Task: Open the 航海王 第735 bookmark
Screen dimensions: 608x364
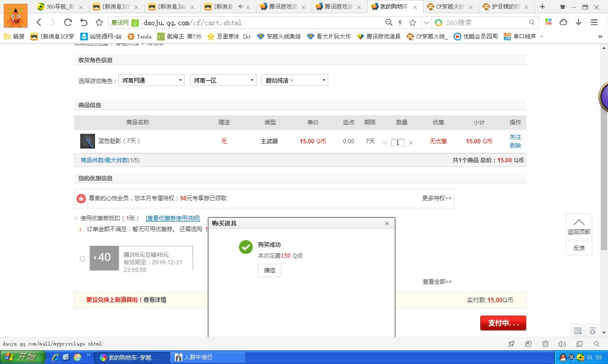Action: tap(179, 37)
